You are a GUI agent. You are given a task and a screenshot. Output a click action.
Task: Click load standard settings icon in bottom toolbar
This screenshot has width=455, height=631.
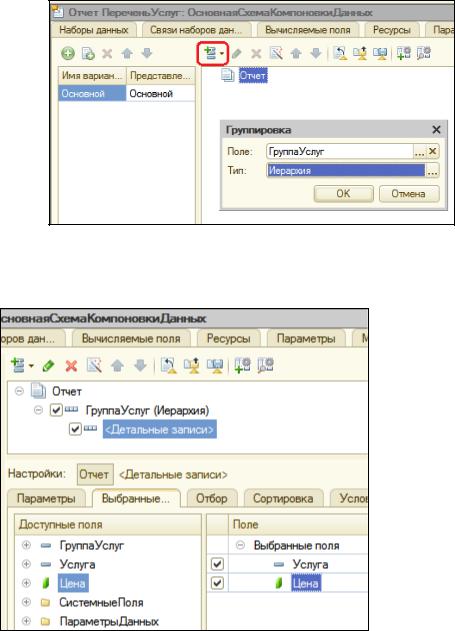click(169, 365)
